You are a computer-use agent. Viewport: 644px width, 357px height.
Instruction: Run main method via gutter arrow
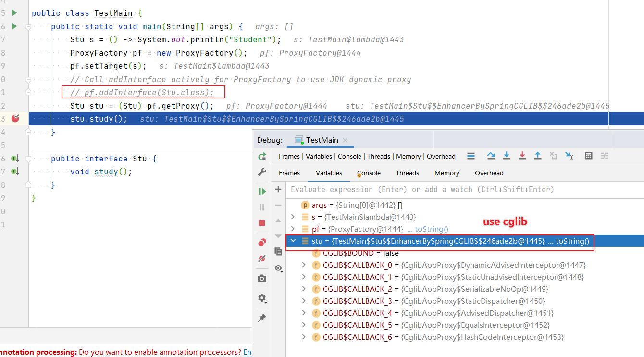[x=14, y=26]
